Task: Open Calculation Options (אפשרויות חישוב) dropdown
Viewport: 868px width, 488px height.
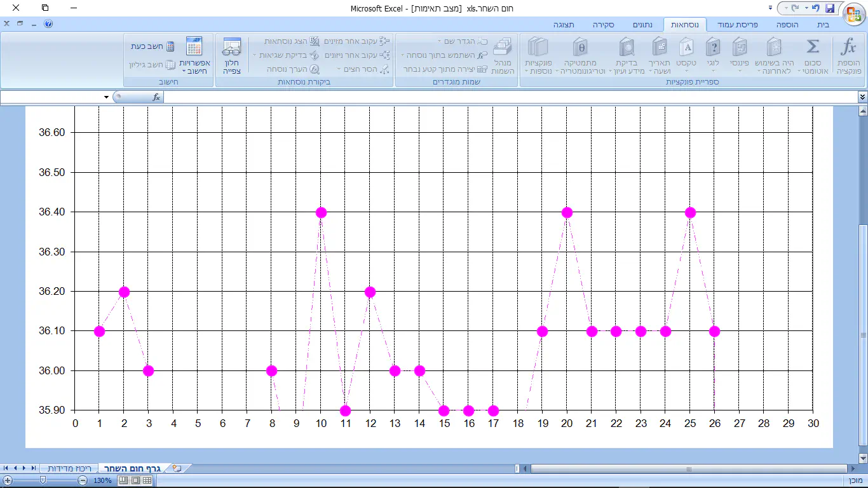Action: 194,56
